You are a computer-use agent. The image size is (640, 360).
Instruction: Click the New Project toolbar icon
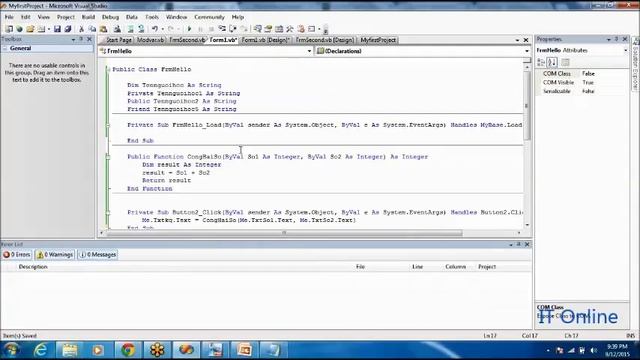(x=9, y=29)
